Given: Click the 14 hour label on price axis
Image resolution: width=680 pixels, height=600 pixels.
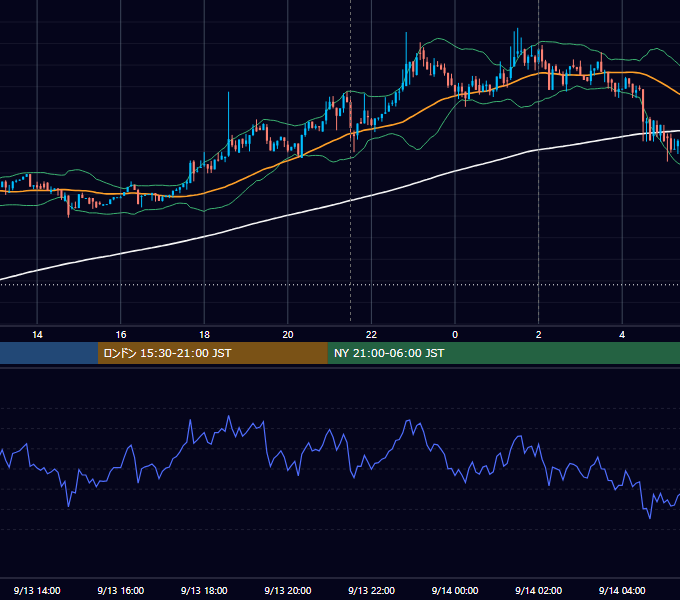Looking at the screenshot, I should [37, 335].
